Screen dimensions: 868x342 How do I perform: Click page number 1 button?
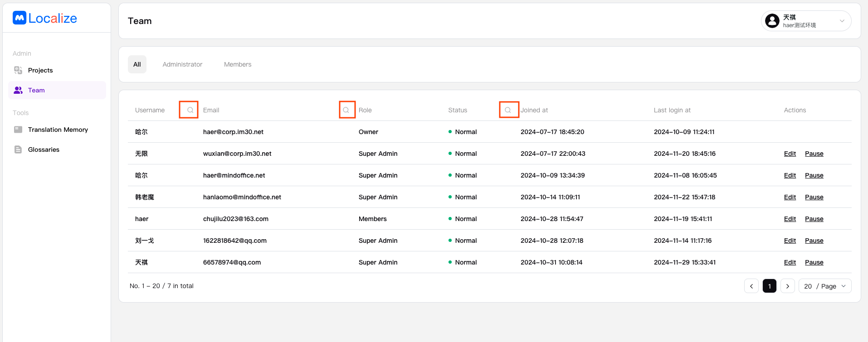coord(770,286)
